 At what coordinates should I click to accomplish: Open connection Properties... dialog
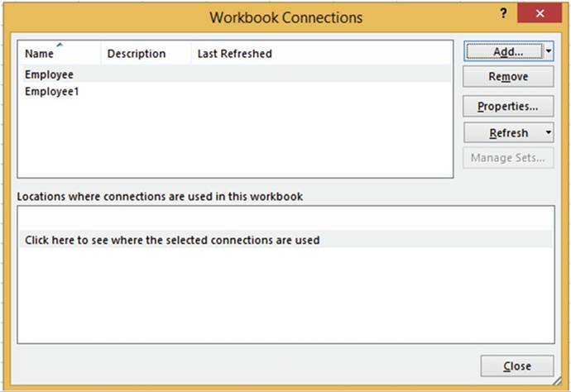508,107
